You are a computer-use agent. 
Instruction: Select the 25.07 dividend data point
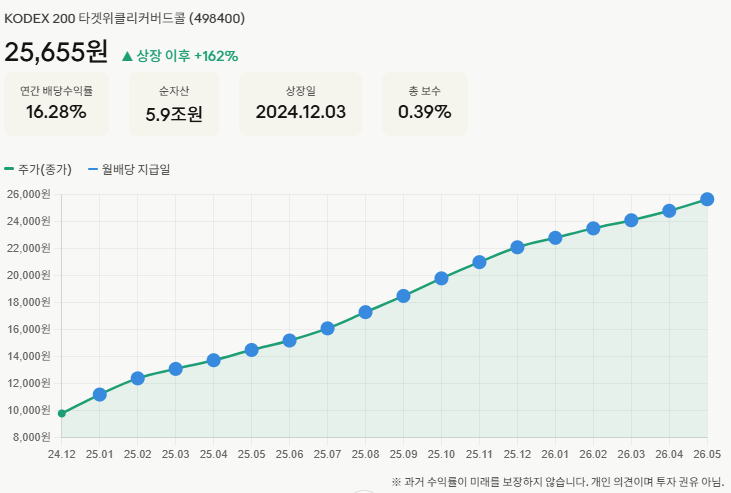tap(328, 328)
